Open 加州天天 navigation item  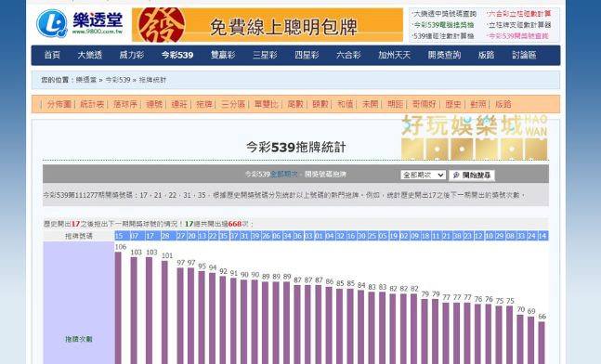[x=395, y=55]
